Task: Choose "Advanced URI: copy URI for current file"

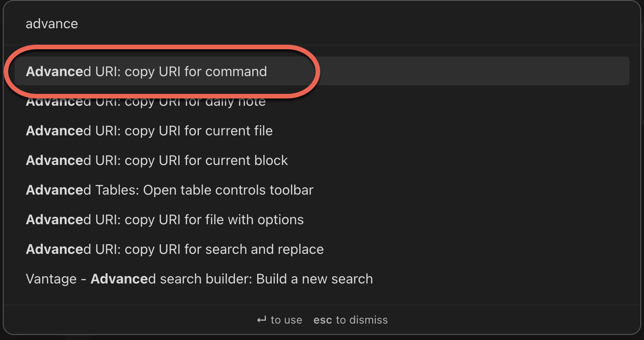Action: 149,130
